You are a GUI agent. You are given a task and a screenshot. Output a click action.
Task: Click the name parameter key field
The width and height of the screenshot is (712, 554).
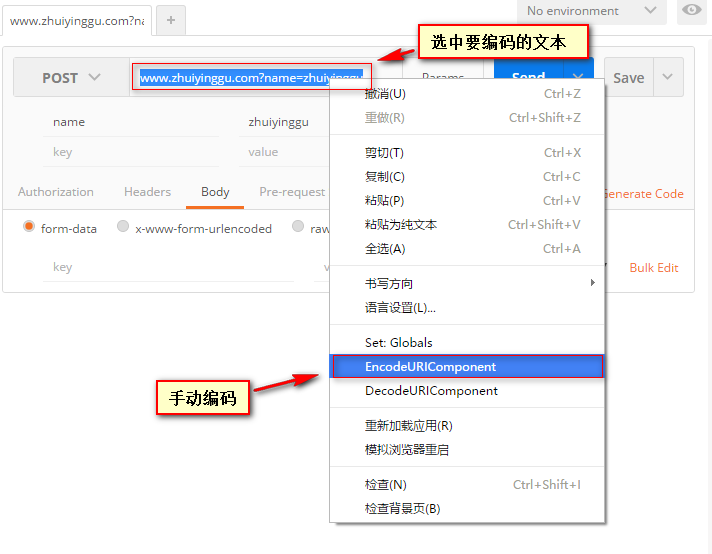click(x=131, y=122)
